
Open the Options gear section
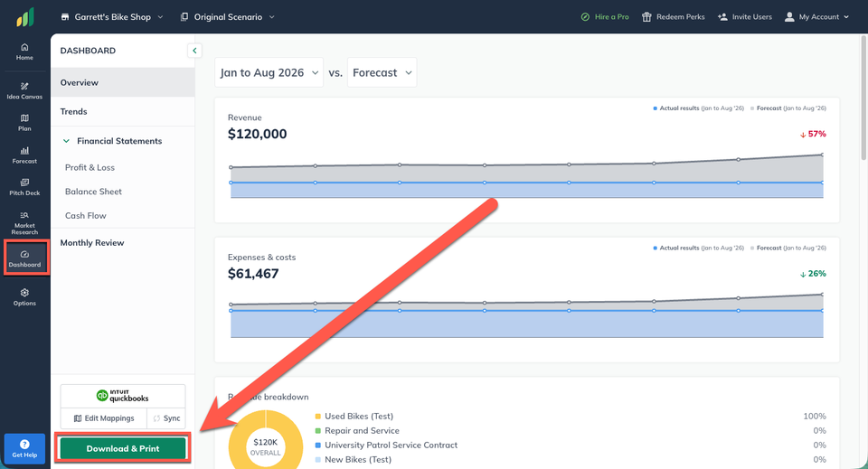click(24, 297)
